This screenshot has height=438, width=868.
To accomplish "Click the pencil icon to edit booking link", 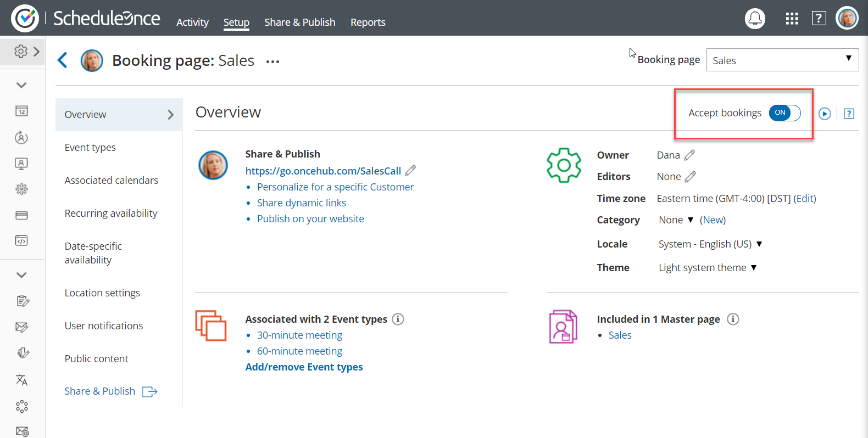I will (410, 171).
